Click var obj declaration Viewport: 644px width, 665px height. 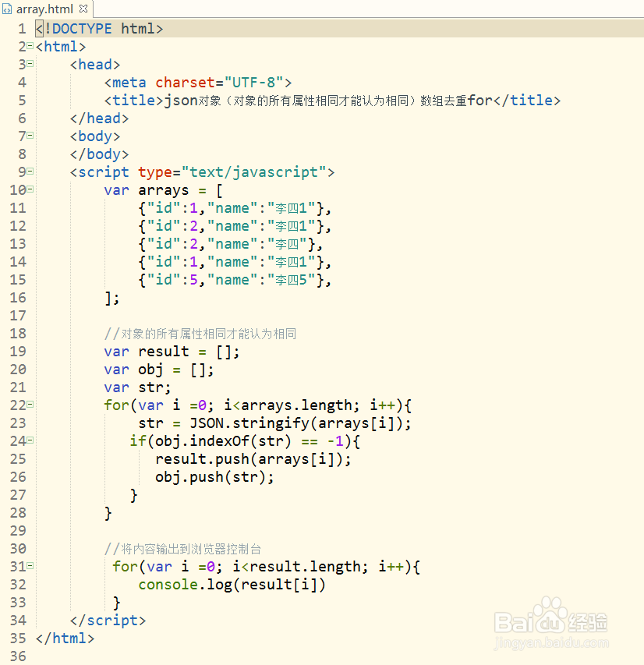[159, 370]
